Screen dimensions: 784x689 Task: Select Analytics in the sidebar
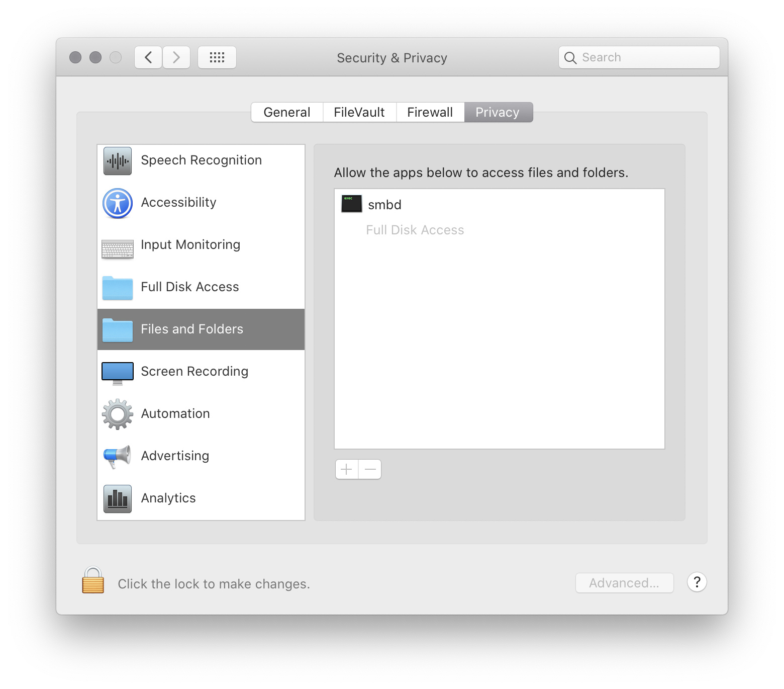pyautogui.click(x=201, y=499)
